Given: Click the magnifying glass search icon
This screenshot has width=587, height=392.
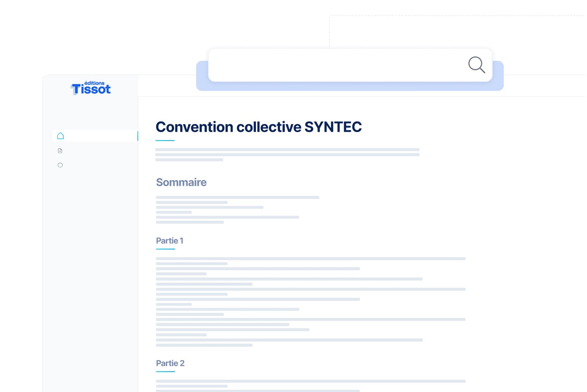Looking at the screenshot, I should click(x=476, y=65).
